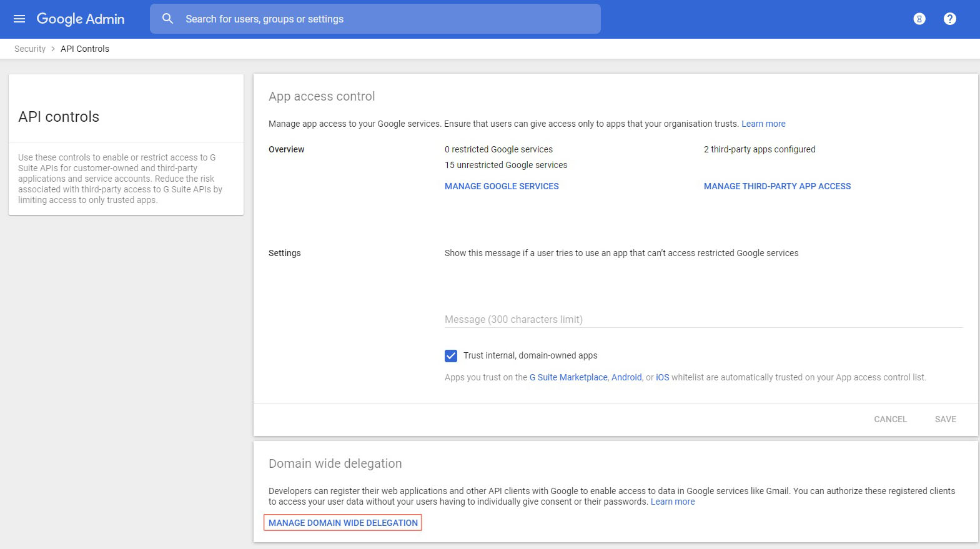Click Learn more under Domain wide delegation
Screen dimensions: 980x549
[673, 502]
